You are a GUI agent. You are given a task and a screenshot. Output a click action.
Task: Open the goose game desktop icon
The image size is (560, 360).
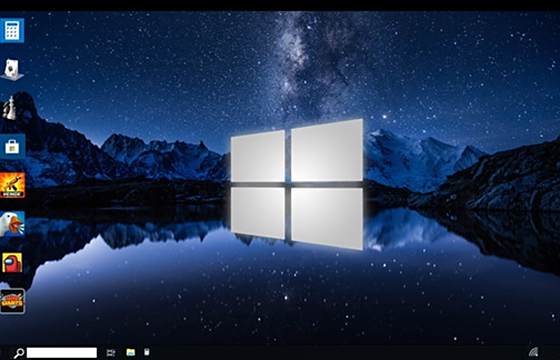tap(12, 224)
